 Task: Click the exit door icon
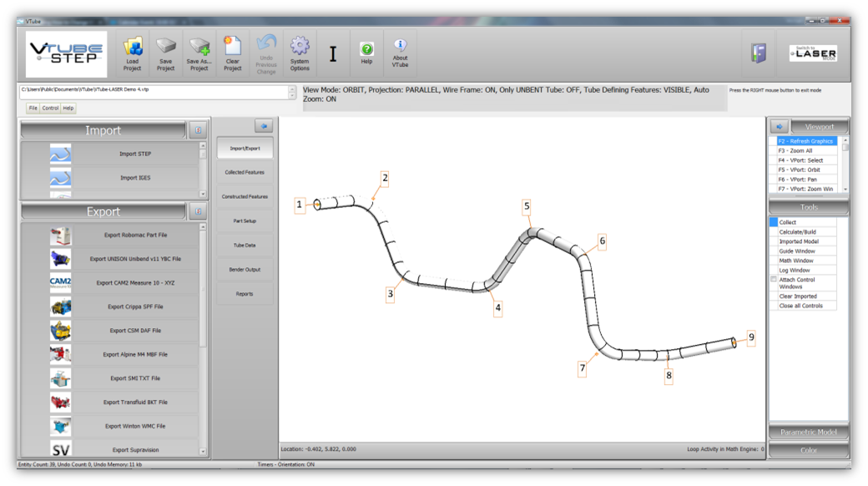point(758,53)
